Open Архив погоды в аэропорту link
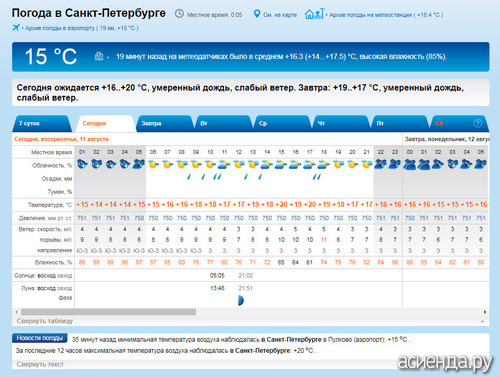The image size is (500, 377). pos(82,28)
